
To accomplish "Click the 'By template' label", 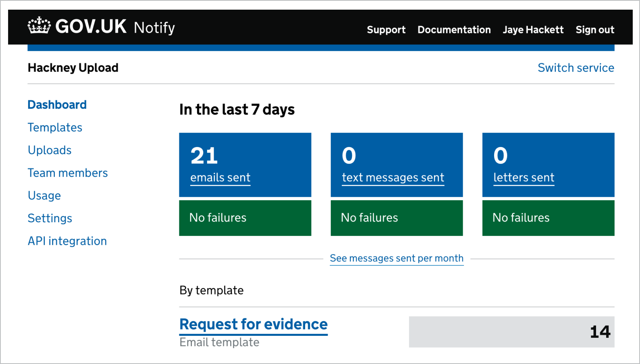I will tap(212, 290).
